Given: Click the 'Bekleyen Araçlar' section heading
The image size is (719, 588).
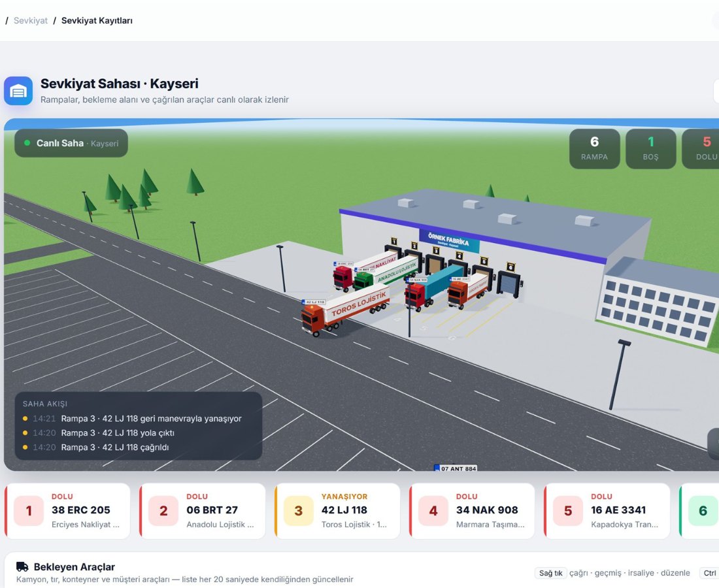Looking at the screenshot, I should tap(75, 567).
